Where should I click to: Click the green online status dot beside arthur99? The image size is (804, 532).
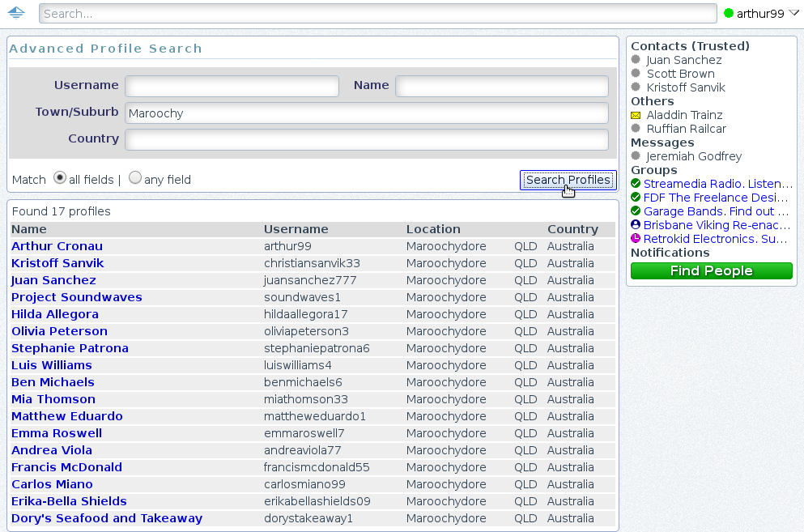click(x=729, y=14)
